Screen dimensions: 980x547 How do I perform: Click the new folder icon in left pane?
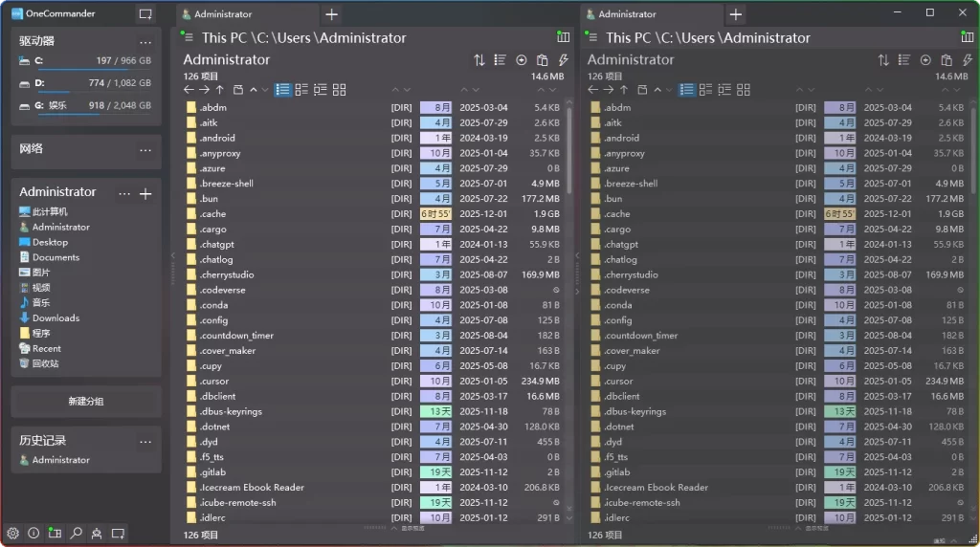coord(238,90)
